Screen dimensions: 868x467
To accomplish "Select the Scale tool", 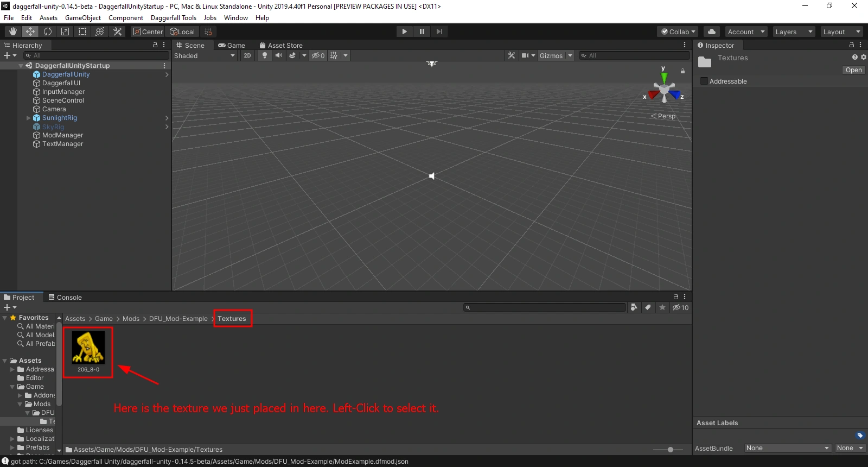I will [x=65, y=31].
